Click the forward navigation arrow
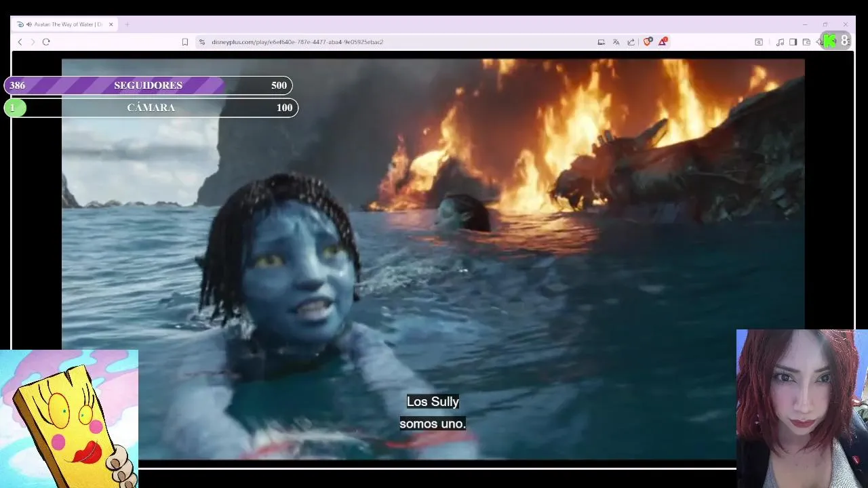The image size is (868, 488). (x=33, y=42)
